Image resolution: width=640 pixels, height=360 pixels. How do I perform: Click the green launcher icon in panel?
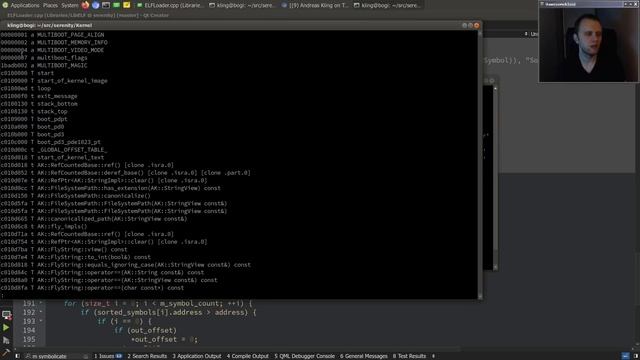(116, 5)
